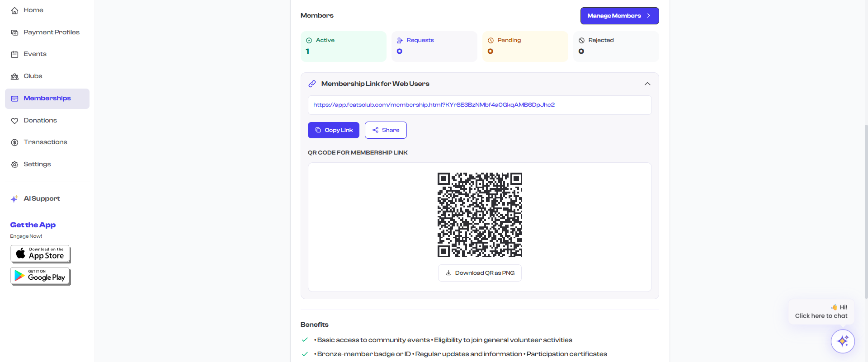Click the AI Support sparkle icon
This screenshot has width=868, height=362.
coord(14,199)
